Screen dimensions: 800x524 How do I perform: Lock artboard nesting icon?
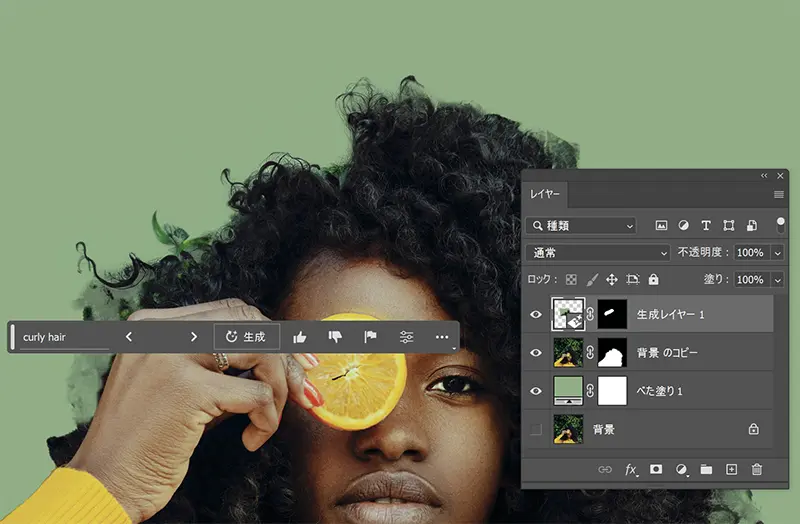coord(633,280)
